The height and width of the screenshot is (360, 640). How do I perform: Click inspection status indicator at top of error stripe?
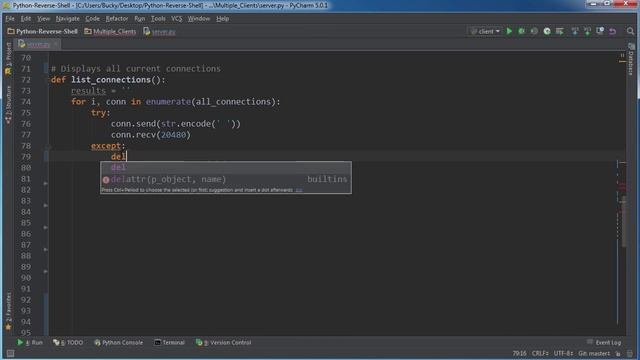pos(622,57)
